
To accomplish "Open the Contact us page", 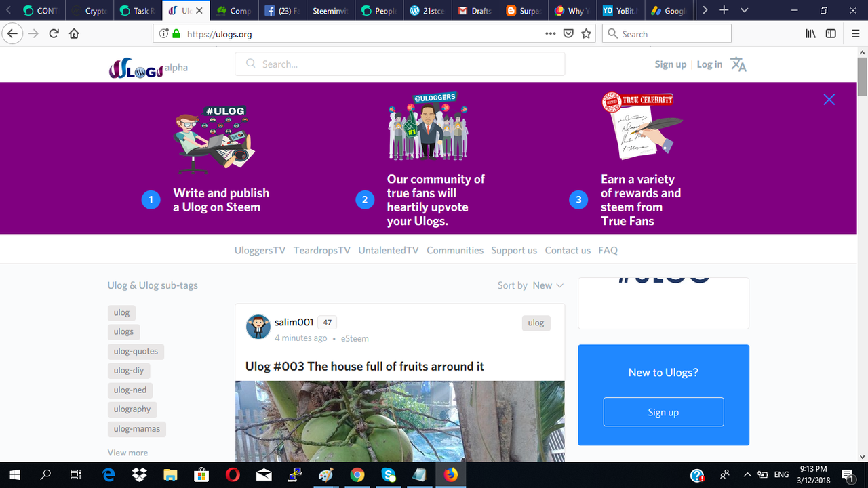I will (568, 250).
